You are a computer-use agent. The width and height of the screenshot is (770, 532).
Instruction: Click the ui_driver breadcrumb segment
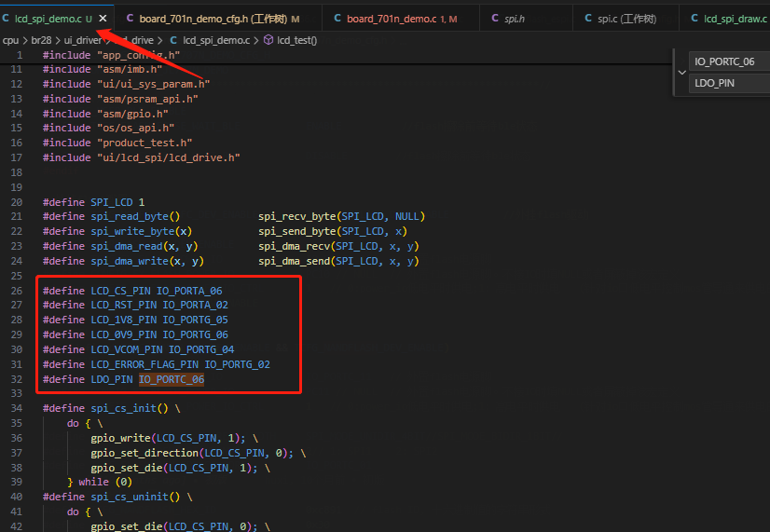click(82, 40)
